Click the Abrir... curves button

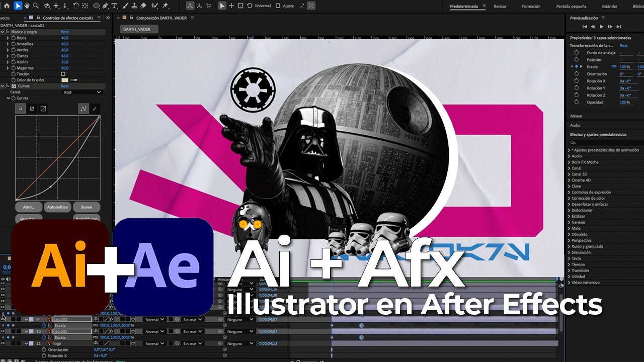pos(29,207)
